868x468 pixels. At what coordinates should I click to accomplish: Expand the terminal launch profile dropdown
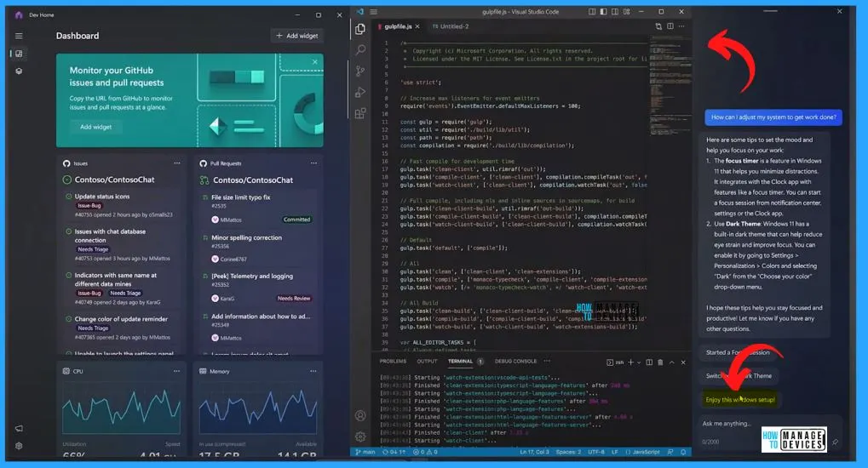click(639, 362)
